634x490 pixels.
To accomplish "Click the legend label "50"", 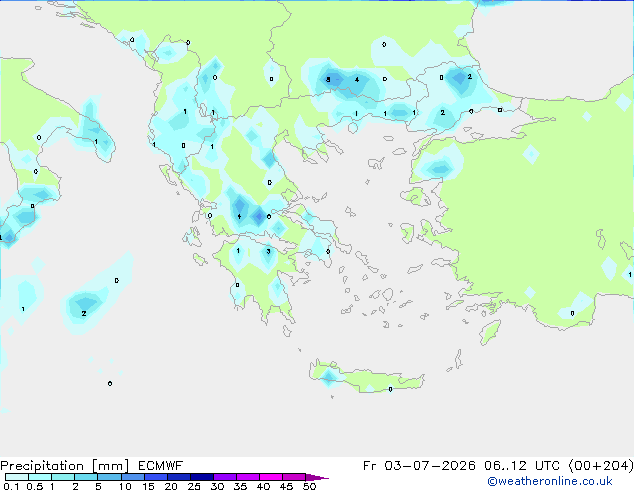I will coord(309,486).
